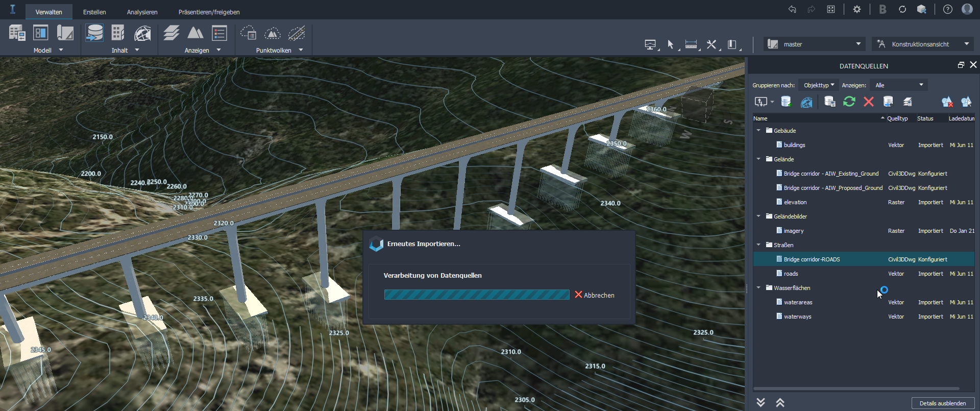Click the database with blue arrow icon
The width and height of the screenshot is (980, 411).
(888, 102)
